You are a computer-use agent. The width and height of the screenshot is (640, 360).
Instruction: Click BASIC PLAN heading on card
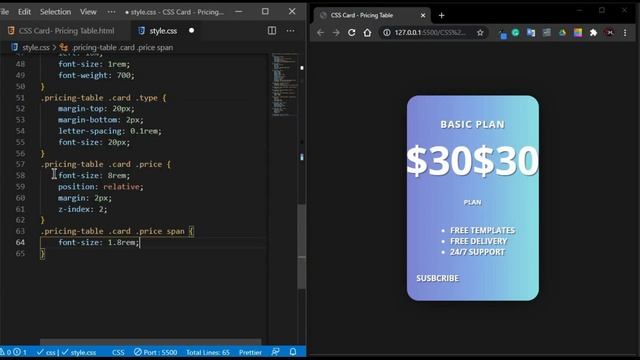click(473, 124)
